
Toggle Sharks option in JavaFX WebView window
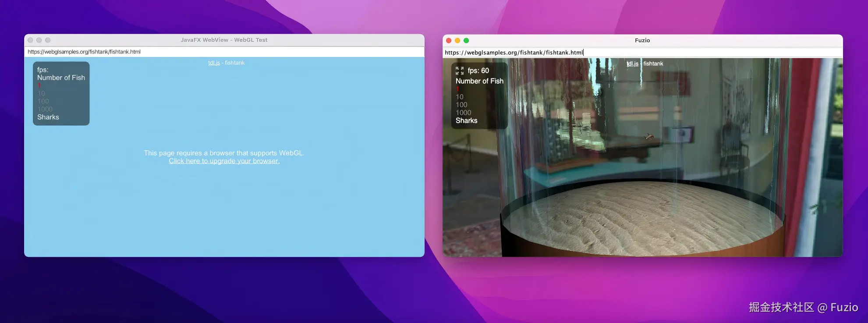point(48,117)
